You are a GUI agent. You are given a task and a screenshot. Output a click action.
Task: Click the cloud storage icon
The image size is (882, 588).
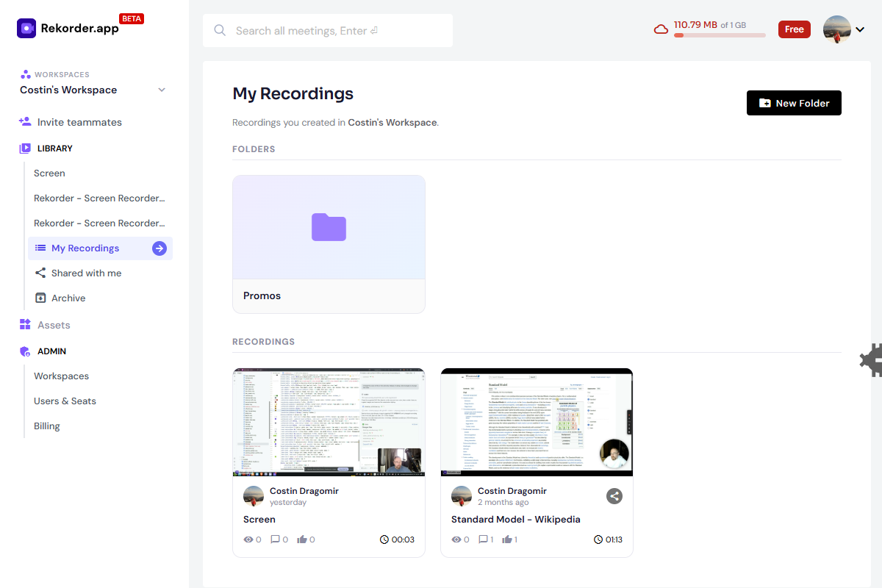[661, 29]
